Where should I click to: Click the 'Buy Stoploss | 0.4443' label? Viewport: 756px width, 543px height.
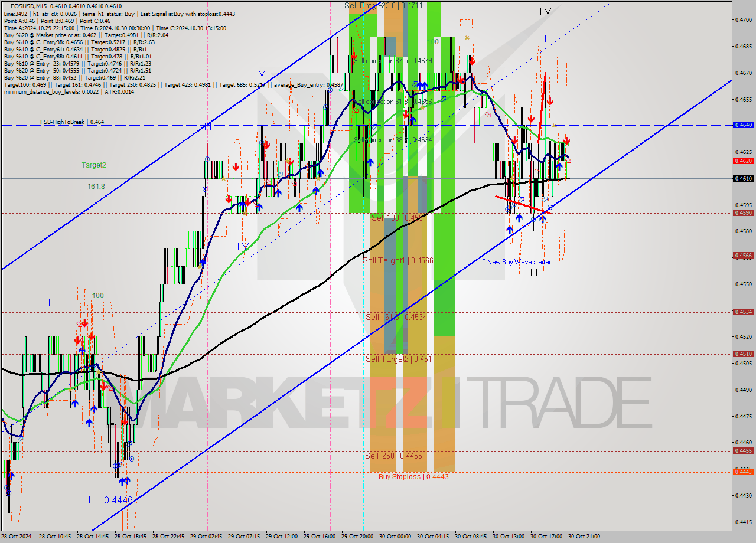(x=413, y=476)
